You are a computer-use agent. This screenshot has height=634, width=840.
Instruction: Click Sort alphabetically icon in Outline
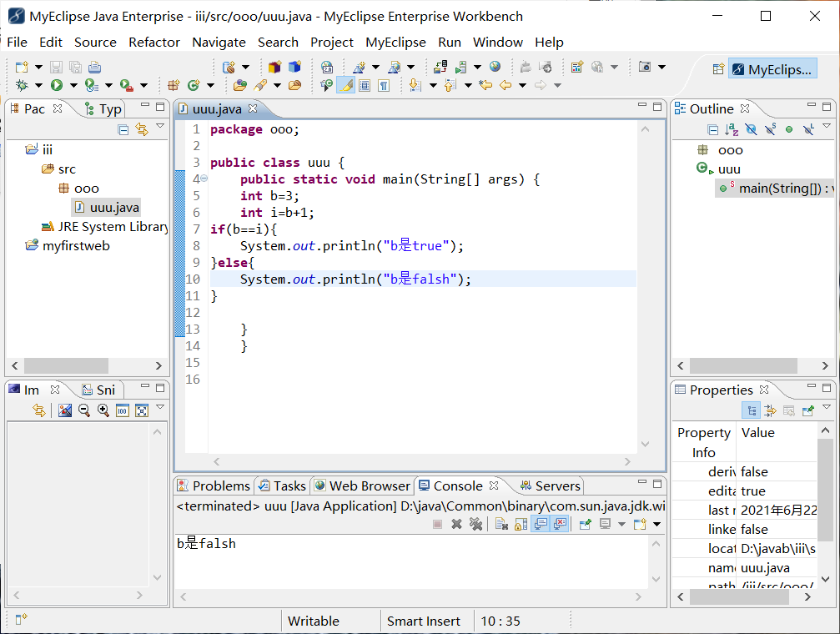[732, 129]
